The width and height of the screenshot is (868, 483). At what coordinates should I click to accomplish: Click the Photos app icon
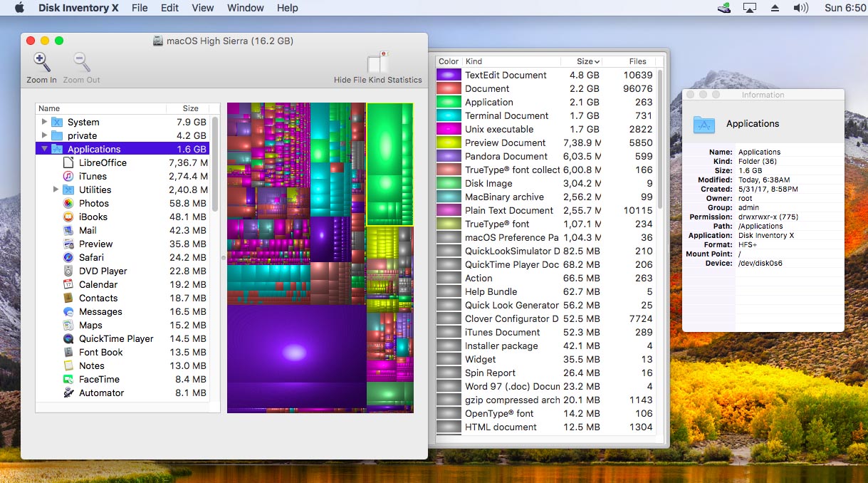point(68,203)
